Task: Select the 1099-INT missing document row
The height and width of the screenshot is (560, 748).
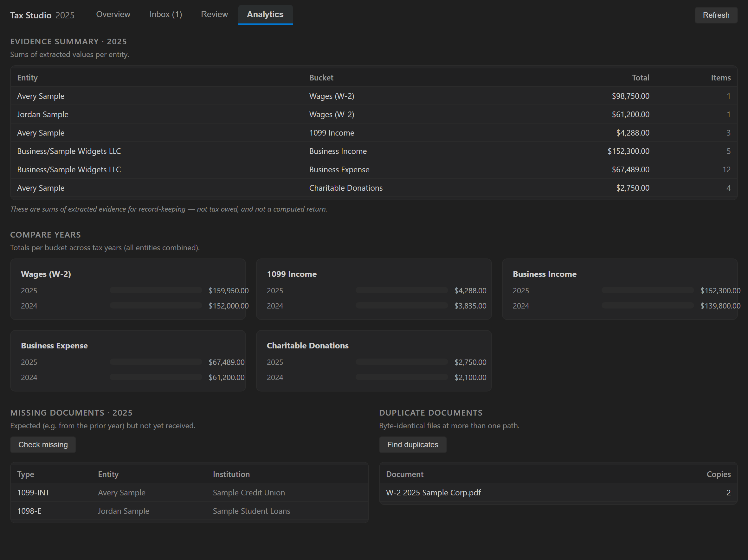Action: (189, 493)
